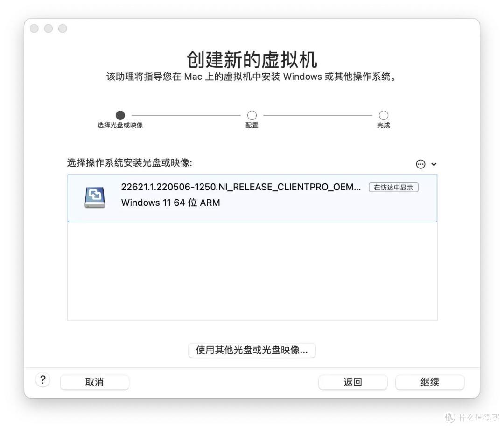This screenshot has height=428, width=504.
Task: Select the 22621.1.220506-1250 image file name
Action: pos(241,187)
